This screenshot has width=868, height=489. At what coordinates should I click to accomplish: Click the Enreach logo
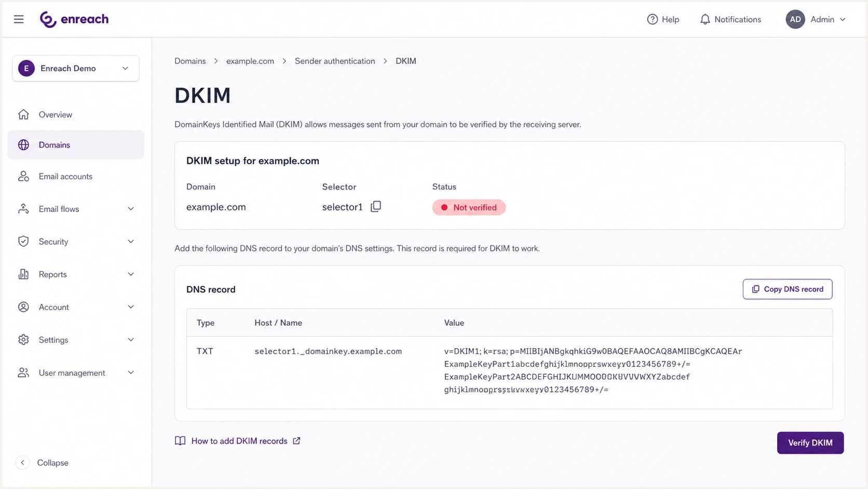(x=74, y=19)
